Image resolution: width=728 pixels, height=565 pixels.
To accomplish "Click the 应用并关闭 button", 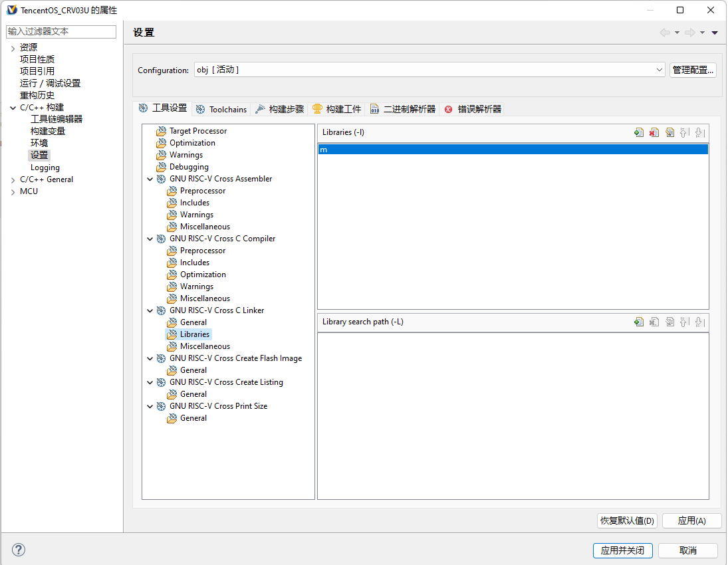I will pos(622,550).
